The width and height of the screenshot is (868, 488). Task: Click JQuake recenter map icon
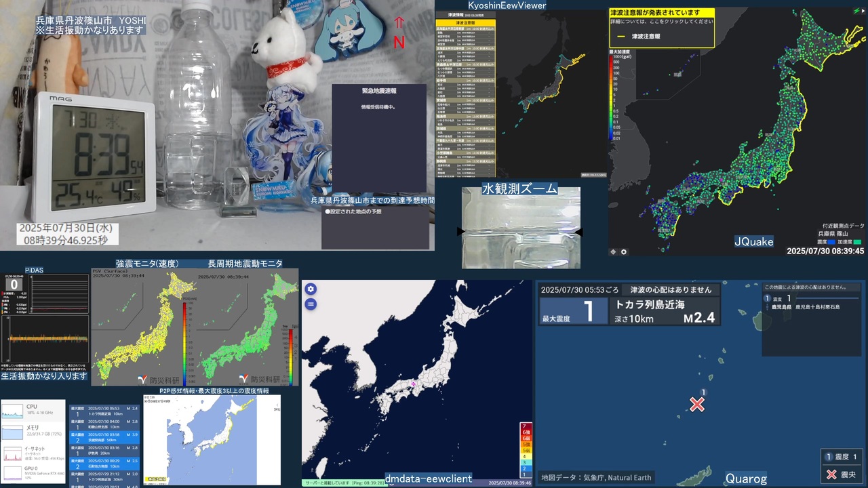coord(614,251)
